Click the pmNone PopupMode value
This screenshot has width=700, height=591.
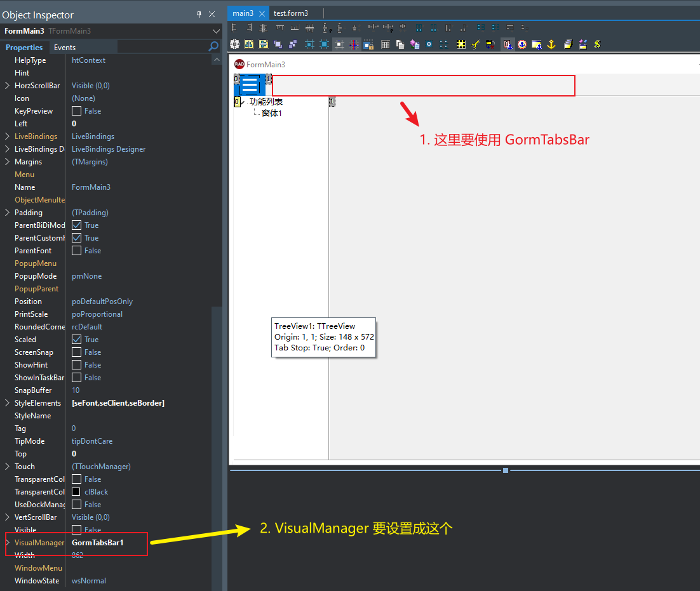(86, 276)
